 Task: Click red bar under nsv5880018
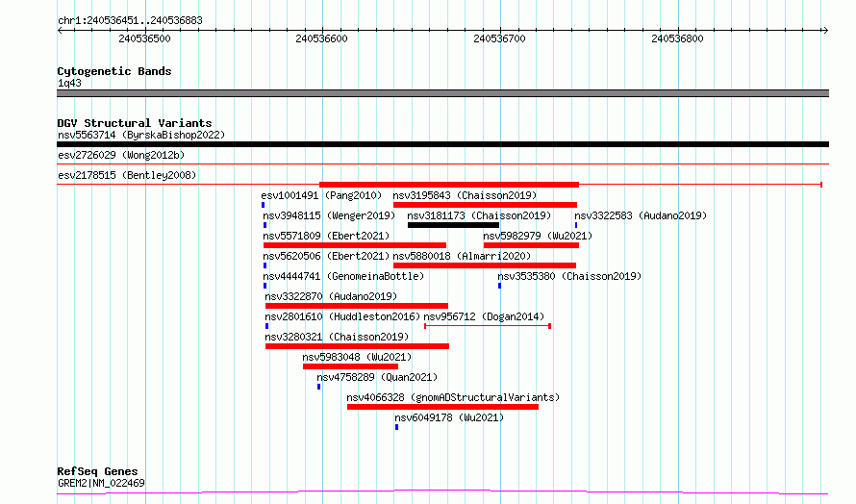pyautogui.click(x=485, y=265)
